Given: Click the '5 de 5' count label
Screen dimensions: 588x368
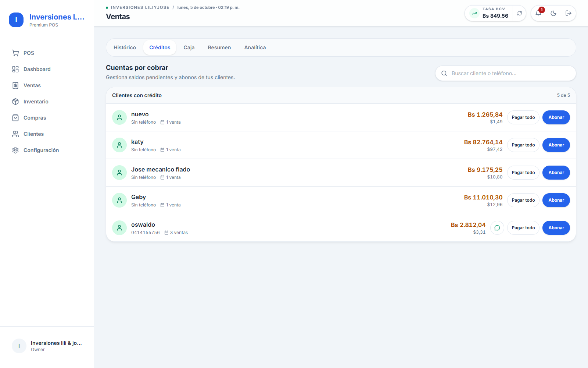Looking at the screenshot, I should (563, 95).
